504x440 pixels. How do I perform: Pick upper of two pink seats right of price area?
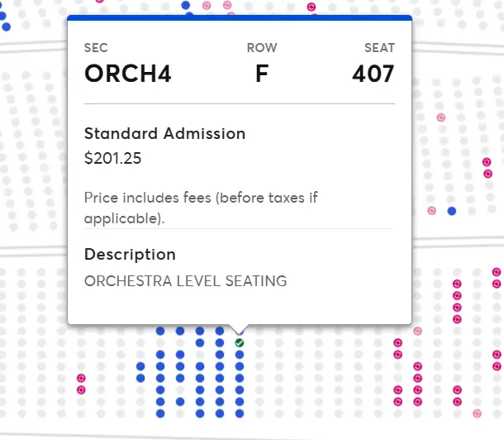click(x=487, y=162)
